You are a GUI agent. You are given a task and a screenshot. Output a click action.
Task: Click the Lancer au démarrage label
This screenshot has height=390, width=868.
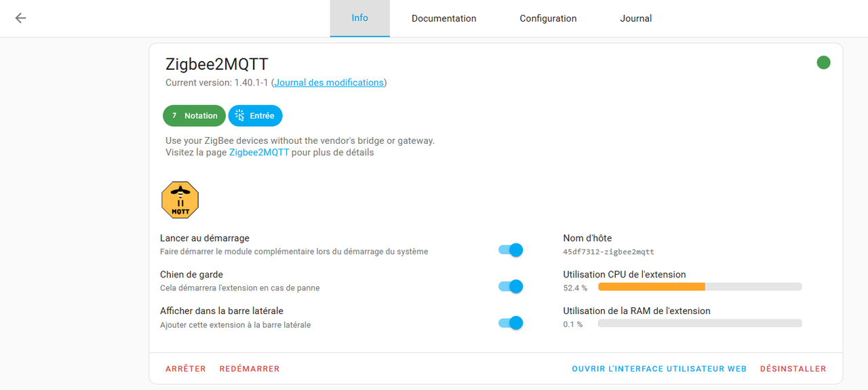click(205, 238)
